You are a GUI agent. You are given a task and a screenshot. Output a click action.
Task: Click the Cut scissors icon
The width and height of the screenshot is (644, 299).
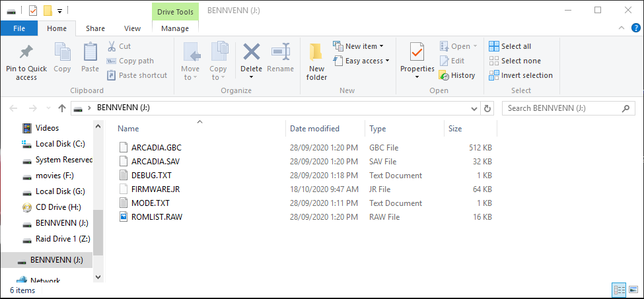(112, 46)
